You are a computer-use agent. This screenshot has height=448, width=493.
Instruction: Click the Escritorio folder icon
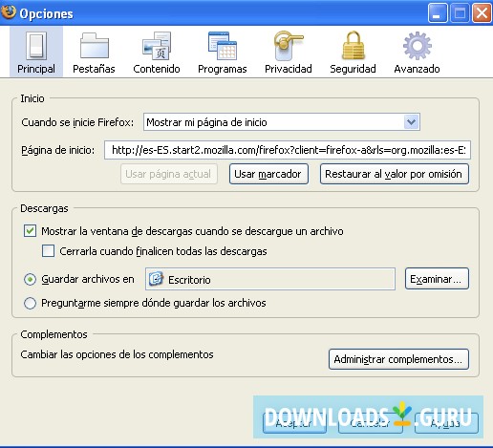(x=156, y=279)
